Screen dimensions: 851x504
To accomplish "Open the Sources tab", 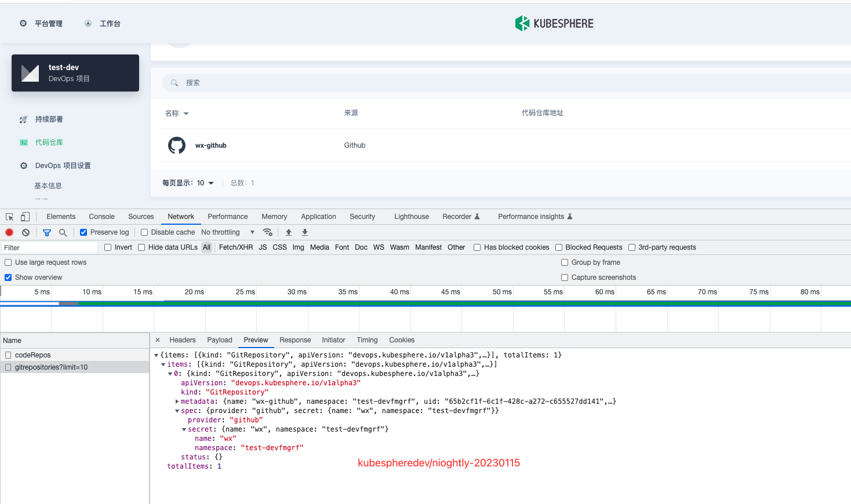I will coord(141,217).
